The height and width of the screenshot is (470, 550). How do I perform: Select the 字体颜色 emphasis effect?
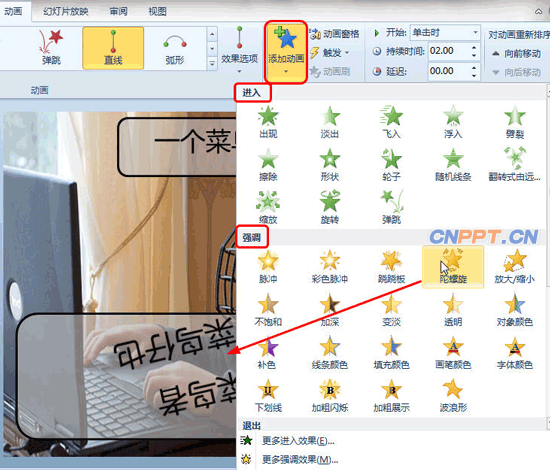(x=515, y=353)
